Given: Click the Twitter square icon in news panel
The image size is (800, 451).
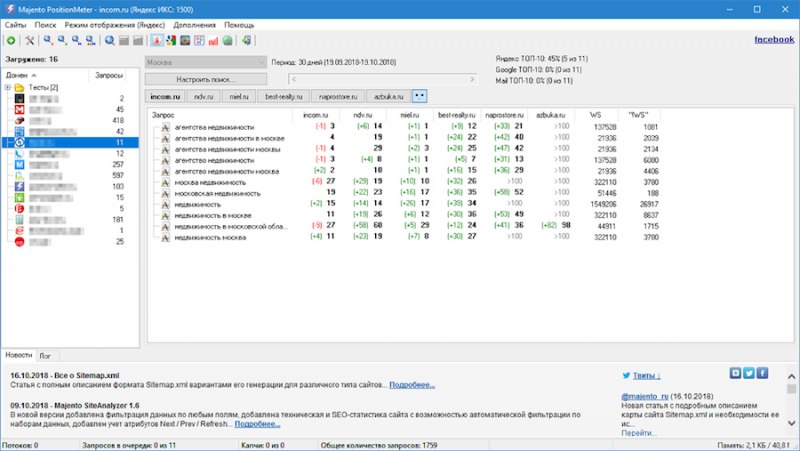Looking at the screenshot, I should click(748, 373).
